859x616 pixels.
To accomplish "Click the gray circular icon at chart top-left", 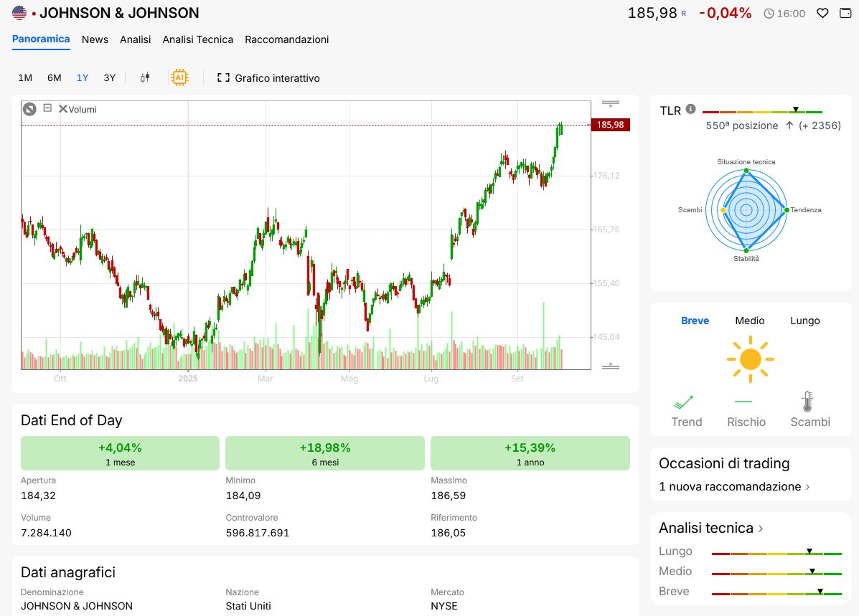I will (29, 109).
